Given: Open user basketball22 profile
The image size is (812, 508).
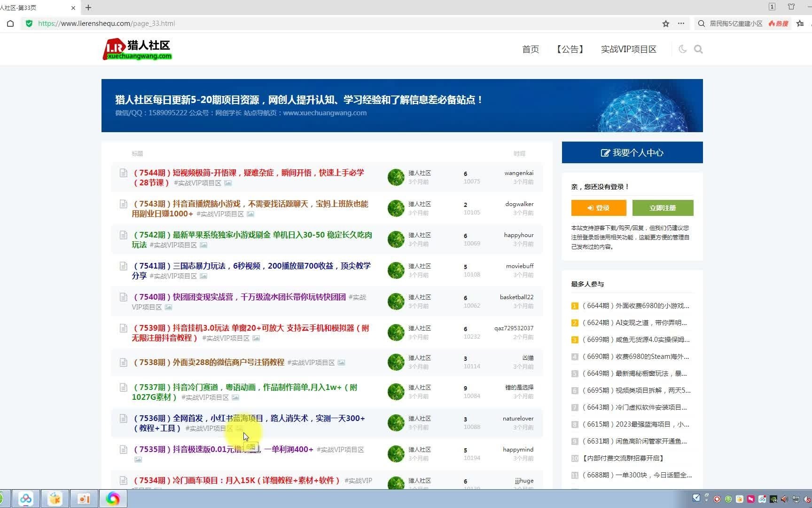Looking at the screenshot, I should [x=516, y=297].
